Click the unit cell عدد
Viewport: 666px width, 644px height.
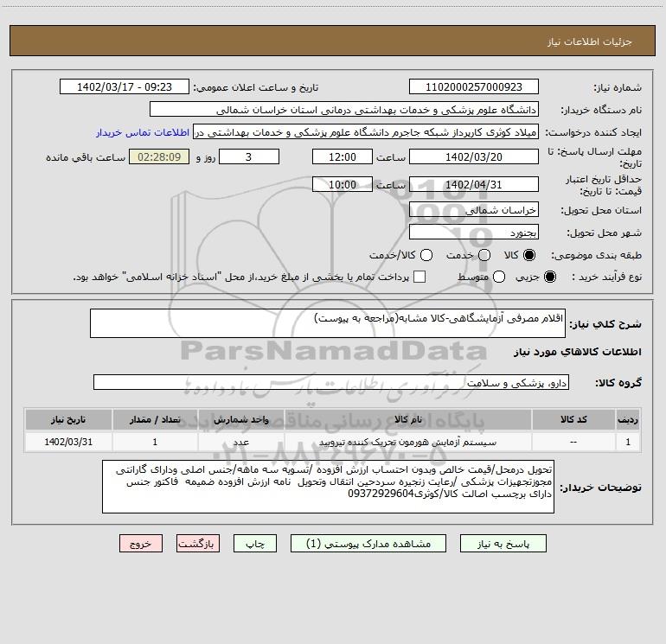pyautogui.click(x=240, y=443)
